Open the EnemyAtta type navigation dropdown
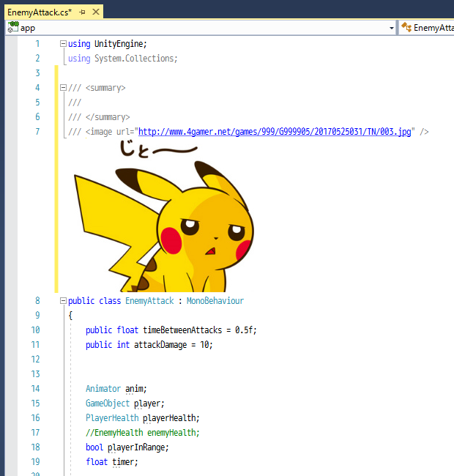Viewport: 454px width, 476px height. 426,28
